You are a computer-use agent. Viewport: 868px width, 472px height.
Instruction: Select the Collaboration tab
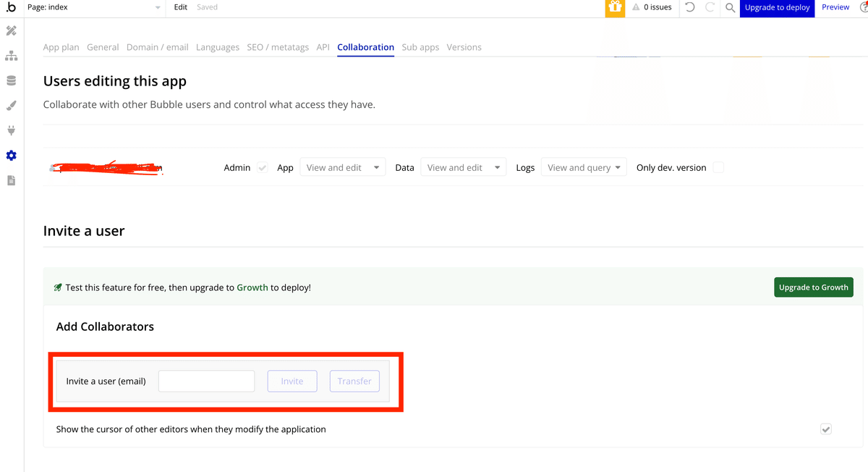tap(366, 47)
